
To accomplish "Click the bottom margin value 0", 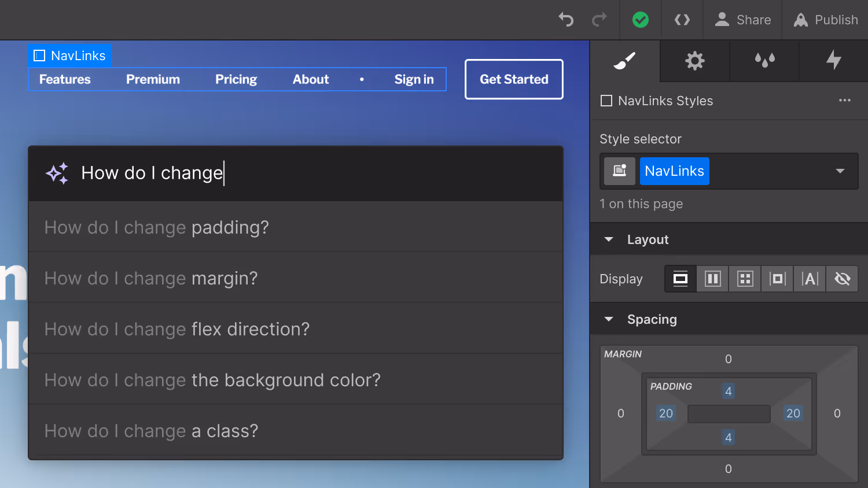I will 729,469.
